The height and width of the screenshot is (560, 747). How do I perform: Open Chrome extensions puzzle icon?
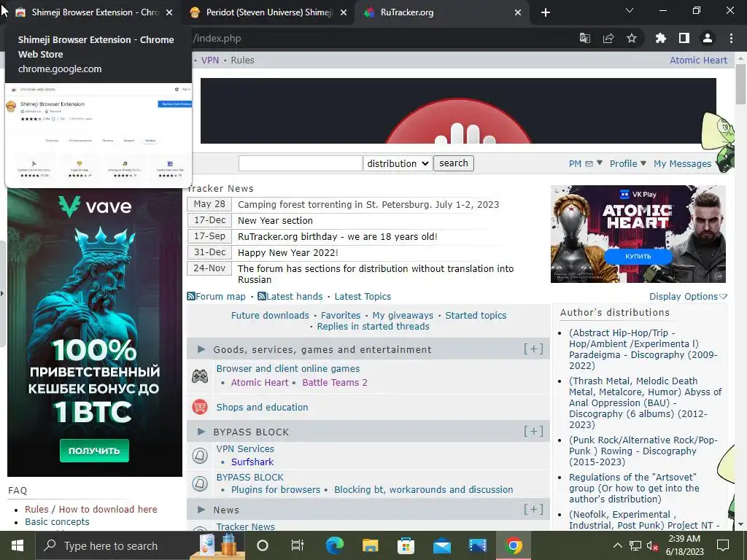pyautogui.click(x=660, y=38)
